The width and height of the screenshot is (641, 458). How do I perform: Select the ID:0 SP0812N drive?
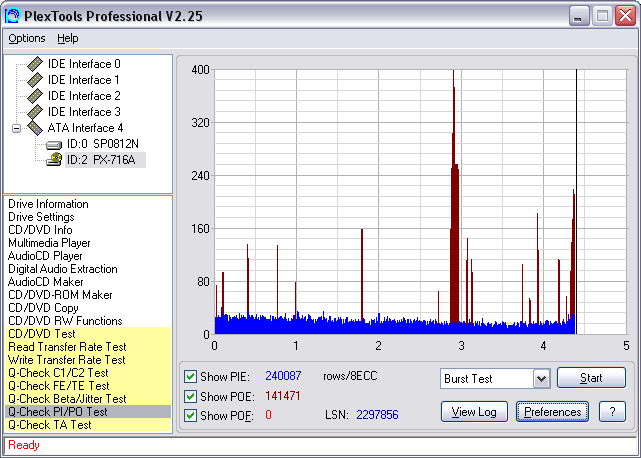tap(103, 144)
